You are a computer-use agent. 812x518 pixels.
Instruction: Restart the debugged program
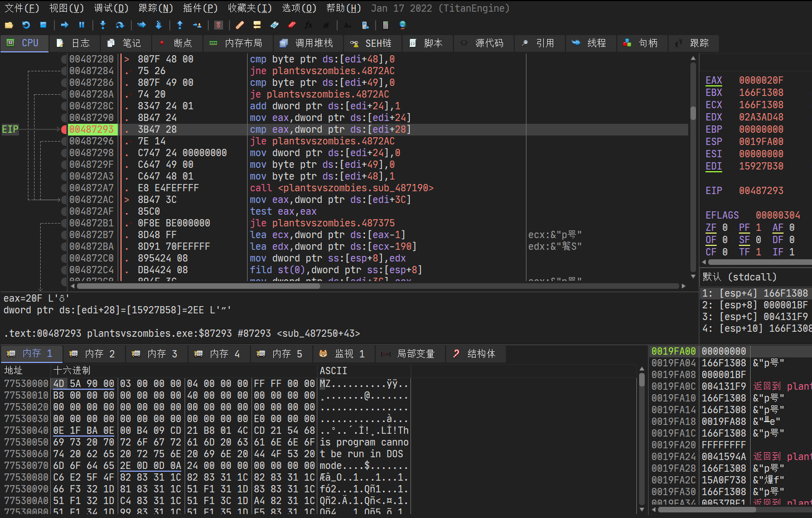(26, 25)
